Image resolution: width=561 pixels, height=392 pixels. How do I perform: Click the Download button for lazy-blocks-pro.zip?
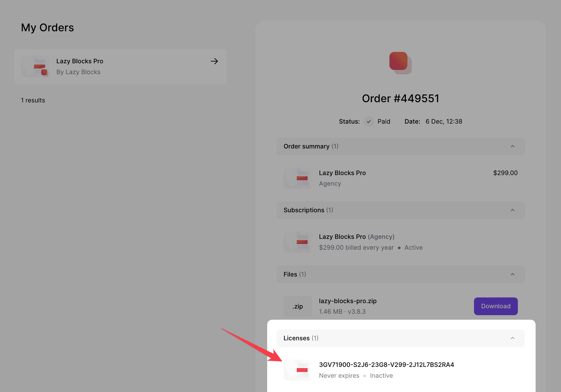tap(496, 306)
